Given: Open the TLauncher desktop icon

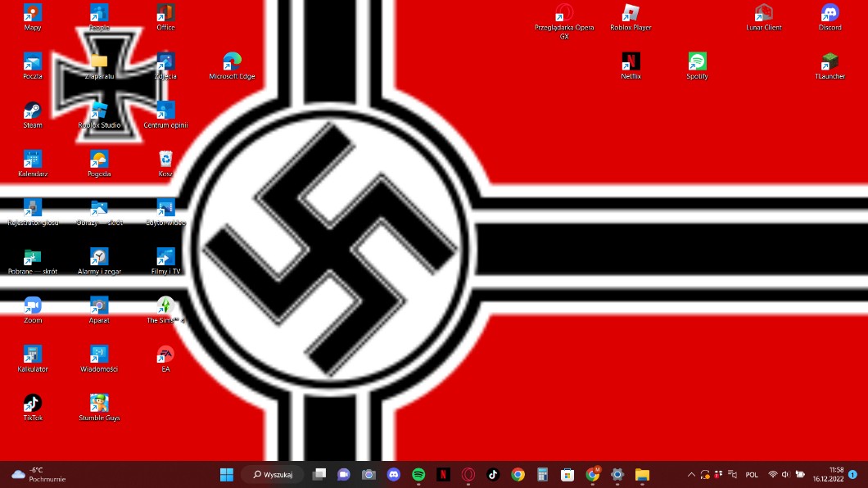Looking at the screenshot, I should pos(830,62).
